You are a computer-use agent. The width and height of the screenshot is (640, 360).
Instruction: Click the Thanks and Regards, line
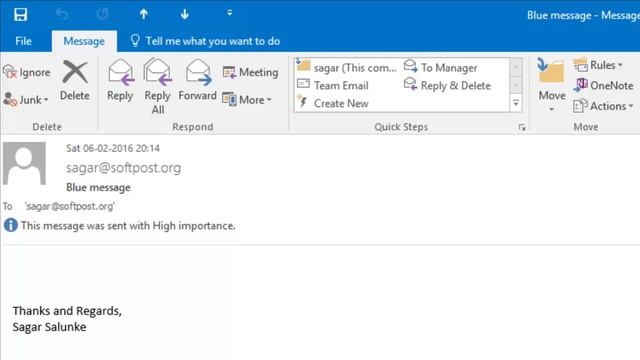click(x=67, y=311)
